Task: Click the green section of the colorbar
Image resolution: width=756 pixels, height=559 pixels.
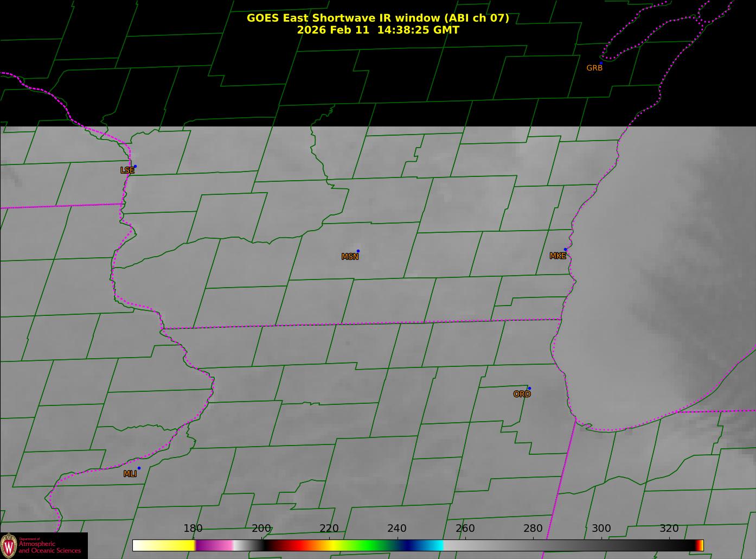Action: coord(369,545)
